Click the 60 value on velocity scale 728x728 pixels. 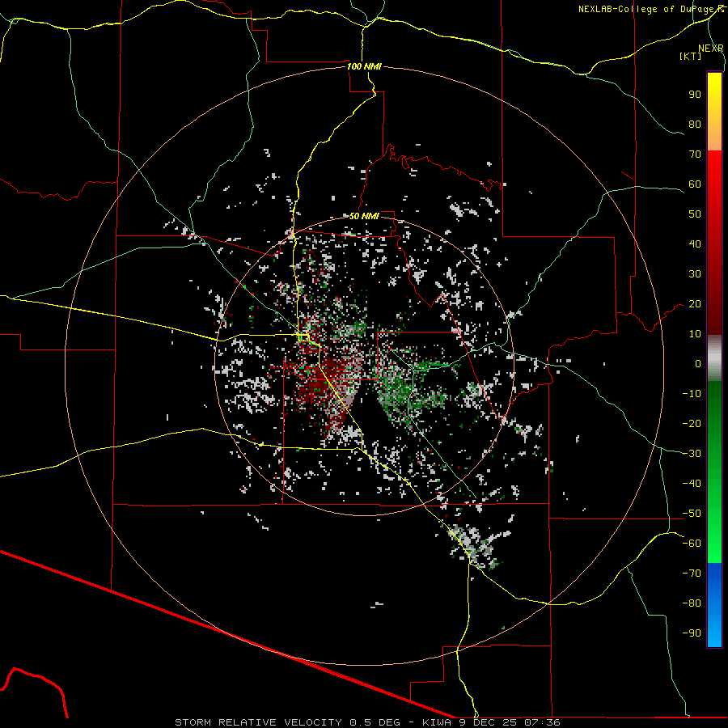(695, 184)
